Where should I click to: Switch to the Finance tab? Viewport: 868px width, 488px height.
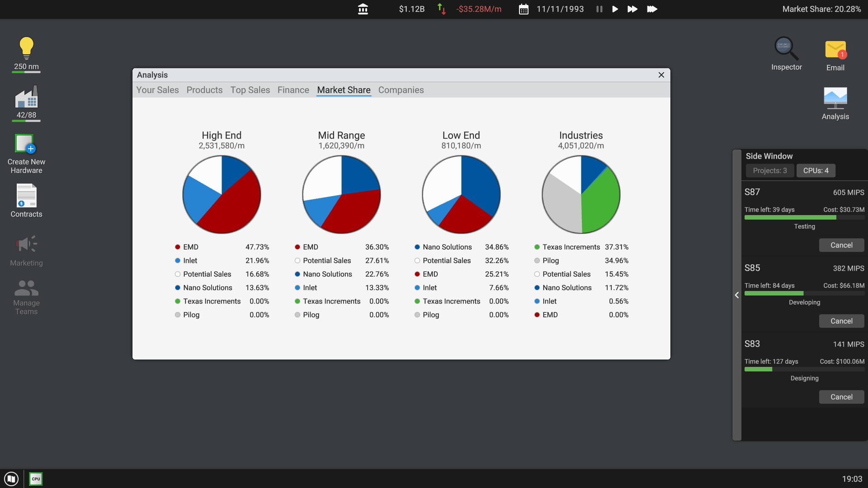click(293, 90)
